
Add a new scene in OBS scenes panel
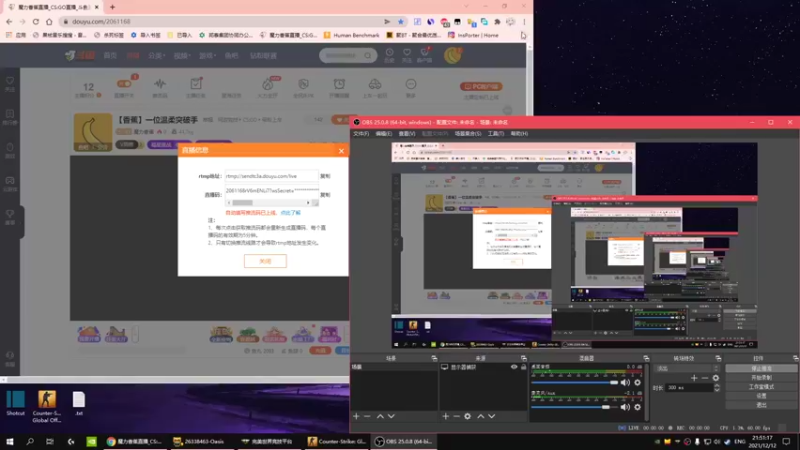(x=356, y=416)
